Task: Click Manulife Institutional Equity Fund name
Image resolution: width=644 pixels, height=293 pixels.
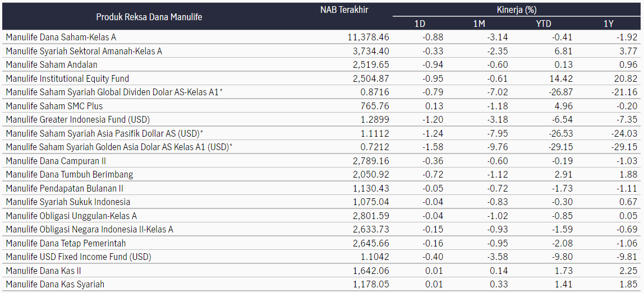Action: coord(67,78)
